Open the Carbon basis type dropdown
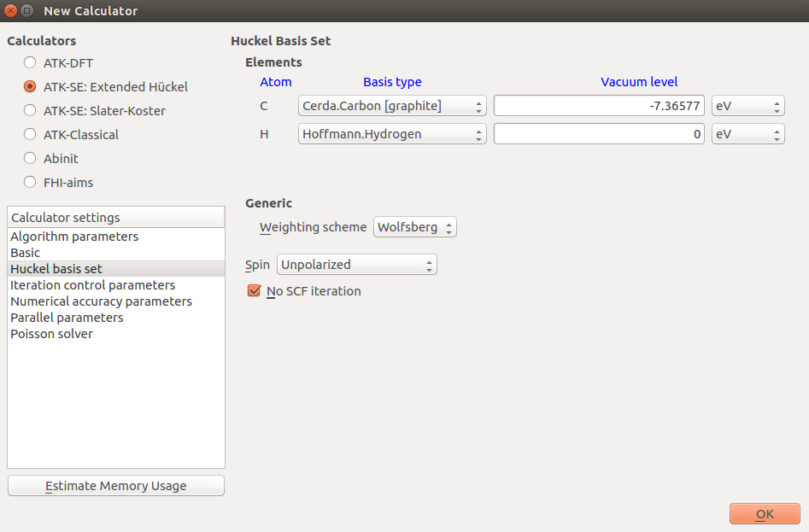Image resolution: width=809 pixels, height=532 pixels. 392,106
